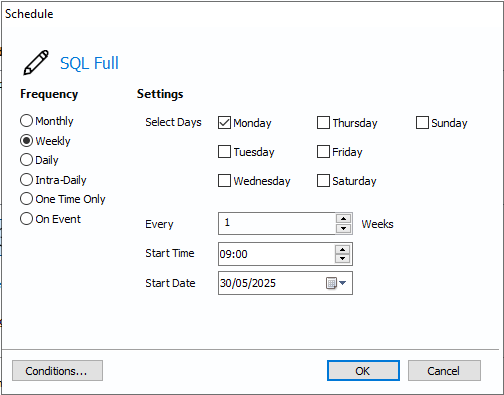Click the pencil edit icon beside SQL Full

[36, 63]
